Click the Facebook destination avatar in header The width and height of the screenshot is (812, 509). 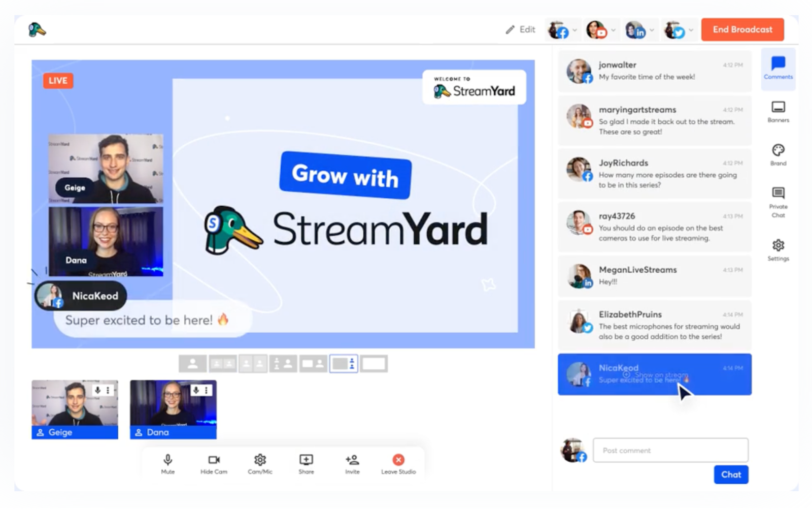coord(558,30)
